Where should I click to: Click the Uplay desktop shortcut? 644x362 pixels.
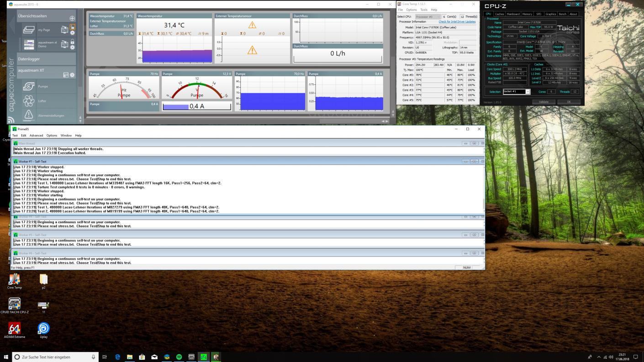(x=43, y=331)
